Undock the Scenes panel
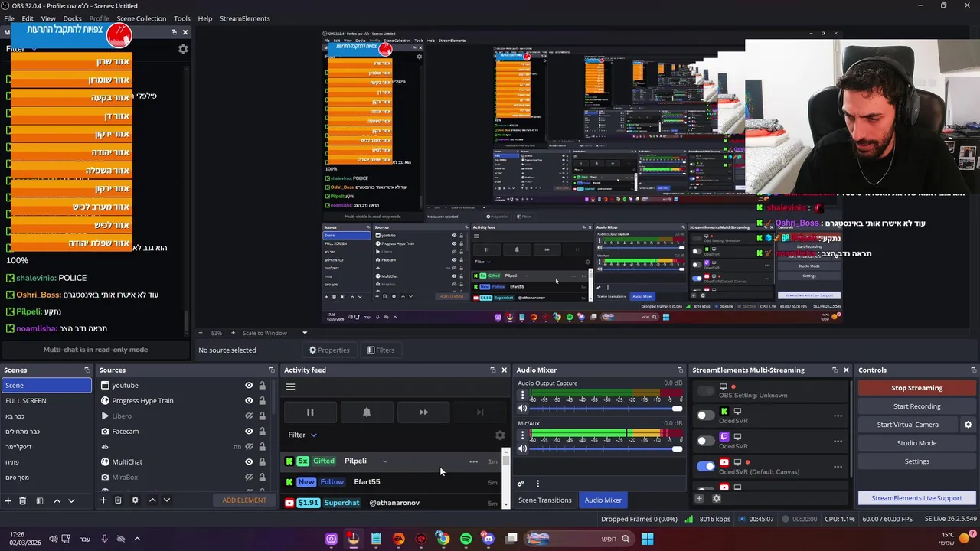 (x=87, y=370)
